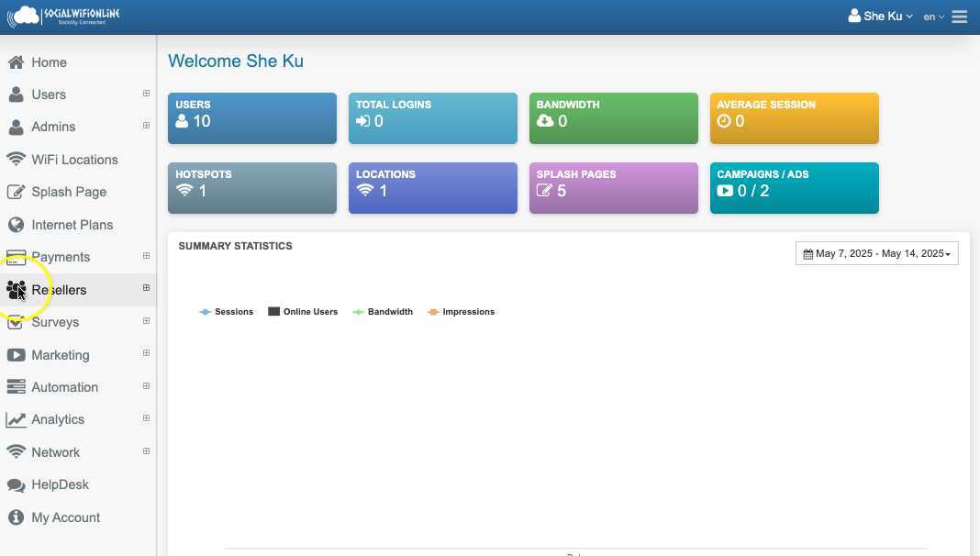The height and width of the screenshot is (556, 980).
Task: Expand the Surveys submenu plus icon
Action: [146, 320]
